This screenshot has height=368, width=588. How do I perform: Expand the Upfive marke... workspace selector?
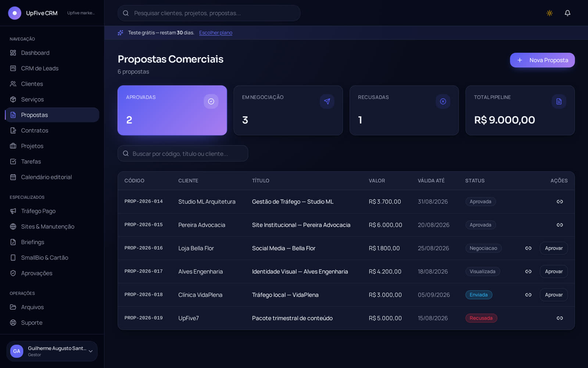[x=81, y=13]
